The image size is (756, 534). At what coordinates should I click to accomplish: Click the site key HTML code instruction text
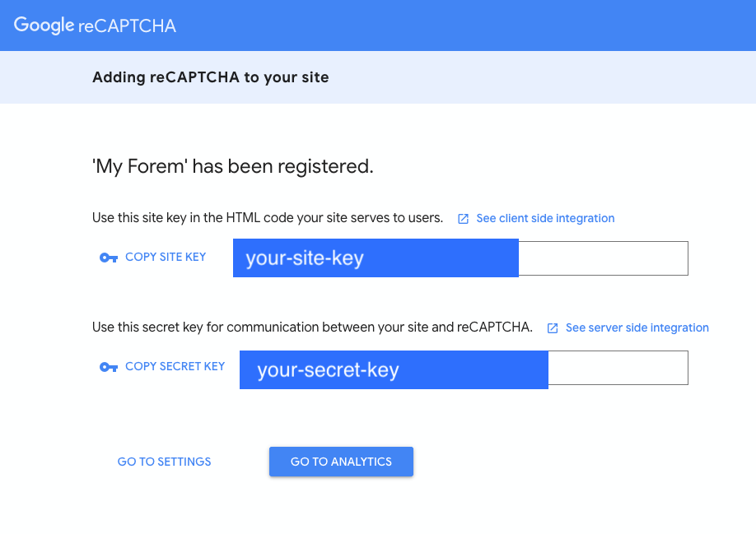tap(268, 218)
